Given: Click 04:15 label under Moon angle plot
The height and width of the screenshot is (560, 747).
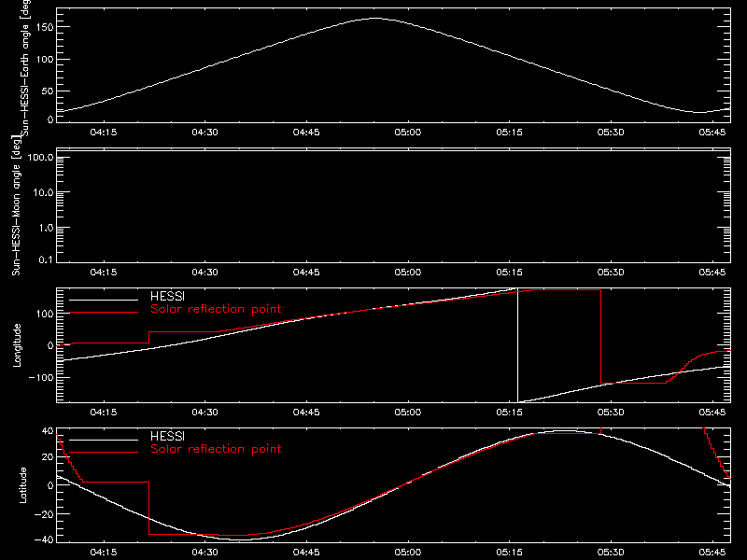Looking at the screenshot, I should [x=104, y=273].
